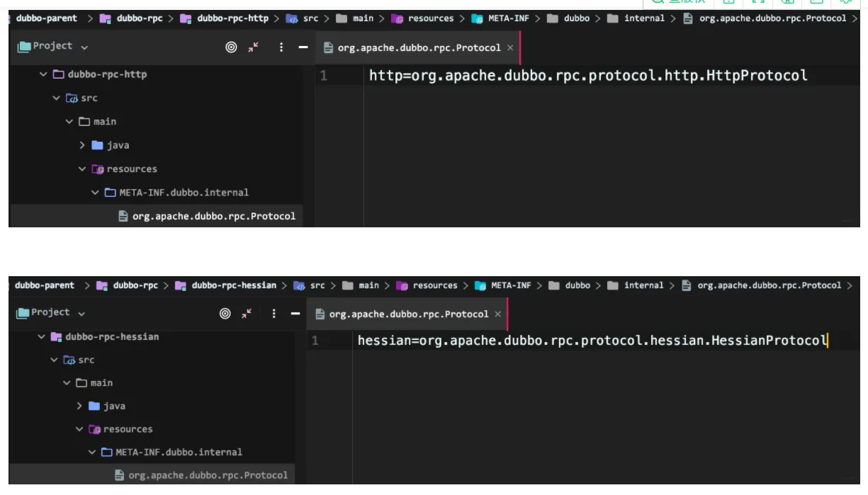Click collapse-all arrows icon in dubbo-rpc-hessian window
868x495 pixels.
tap(247, 313)
